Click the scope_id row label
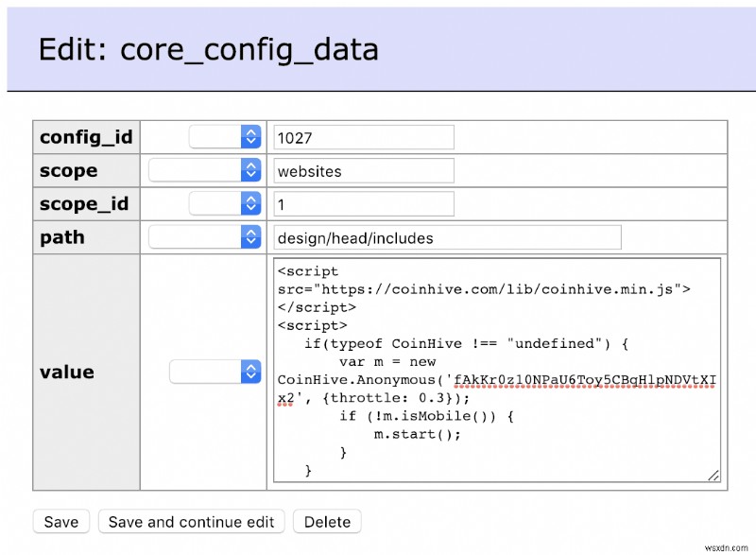The height and width of the screenshot is (555, 756). click(x=86, y=204)
